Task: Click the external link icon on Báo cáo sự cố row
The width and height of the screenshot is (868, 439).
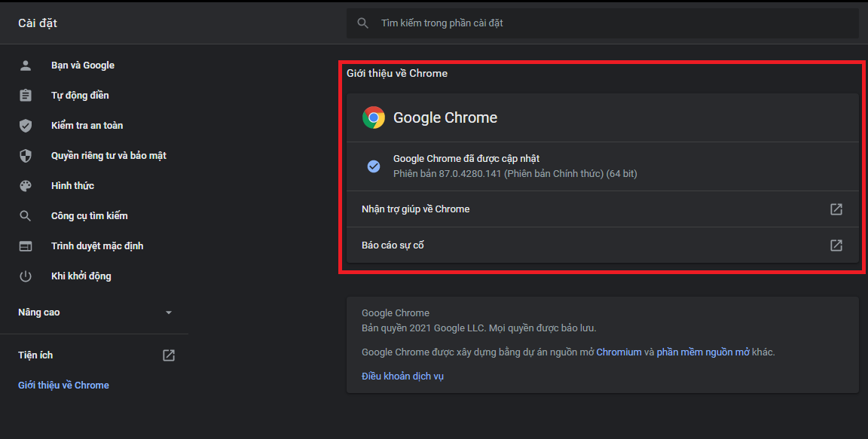Action: pos(836,245)
